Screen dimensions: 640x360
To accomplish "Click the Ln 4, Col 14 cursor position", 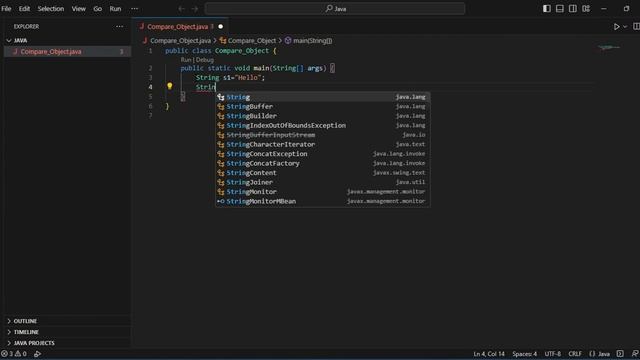I will [x=489, y=354].
